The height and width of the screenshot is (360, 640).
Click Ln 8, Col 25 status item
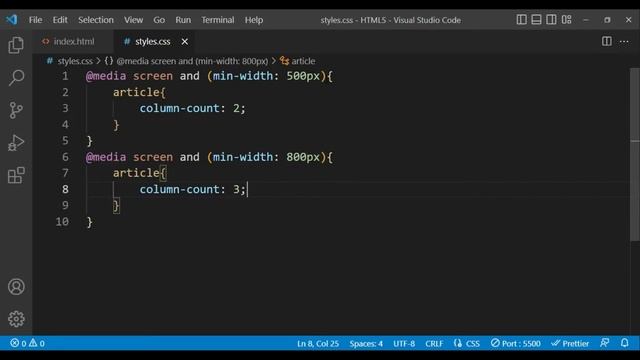click(x=318, y=344)
